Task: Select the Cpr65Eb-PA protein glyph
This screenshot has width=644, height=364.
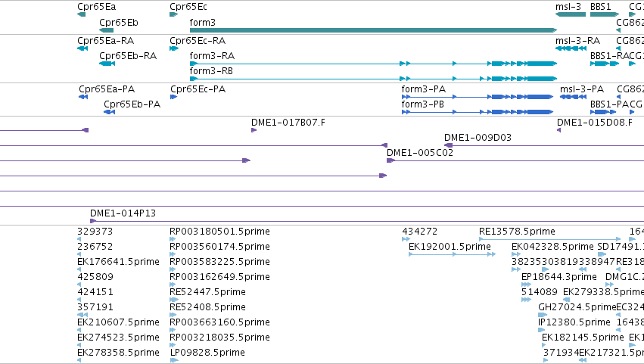Action: click(x=109, y=112)
